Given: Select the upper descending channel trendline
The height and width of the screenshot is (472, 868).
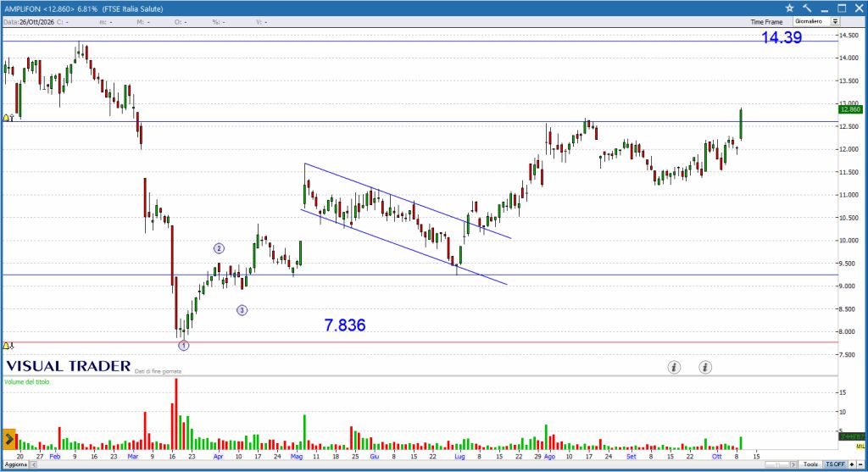Looking at the screenshot, I should point(408,201).
